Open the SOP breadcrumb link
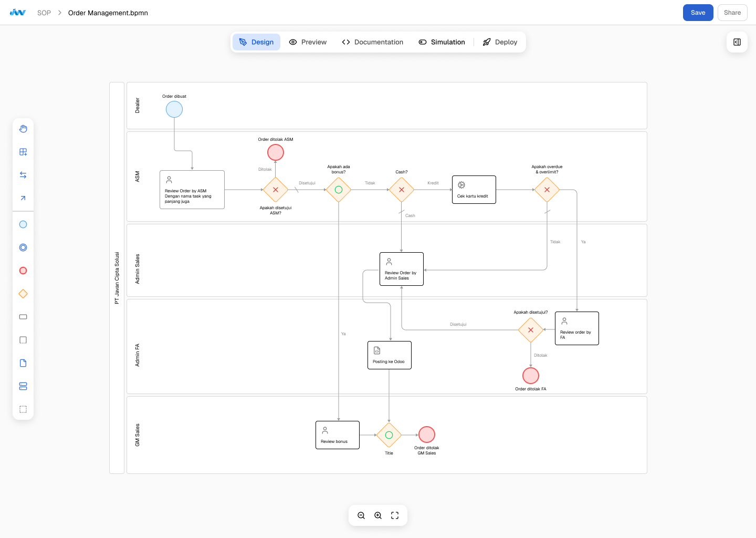This screenshot has height=538, width=756. [44, 13]
